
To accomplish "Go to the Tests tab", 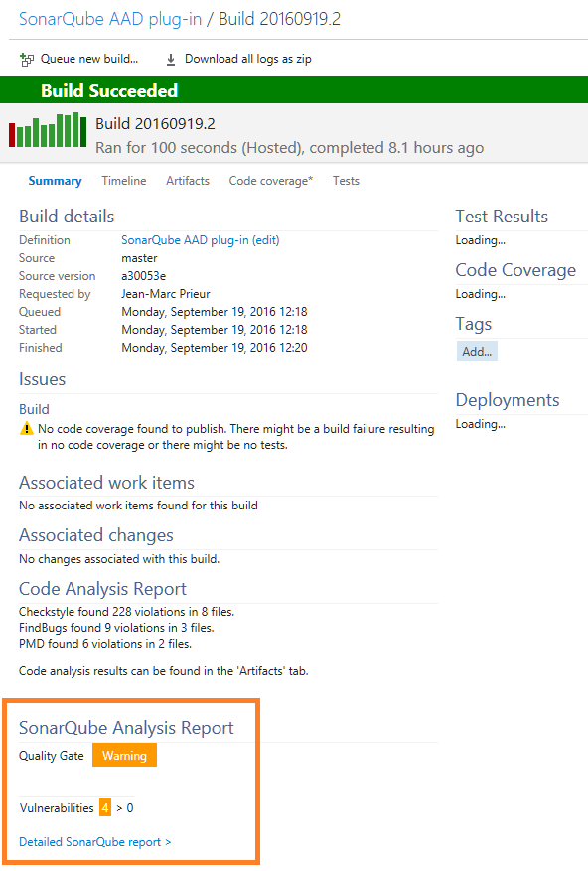I will (x=346, y=181).
